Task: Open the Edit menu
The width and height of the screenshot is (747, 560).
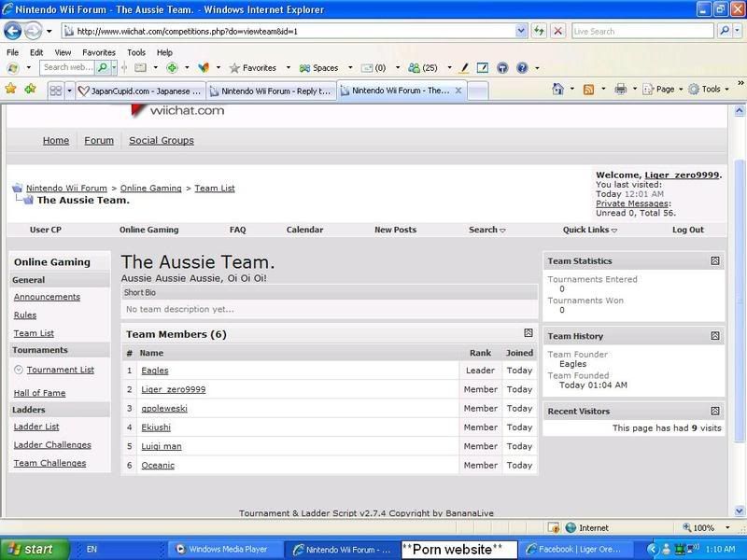Action: (36, 52)
